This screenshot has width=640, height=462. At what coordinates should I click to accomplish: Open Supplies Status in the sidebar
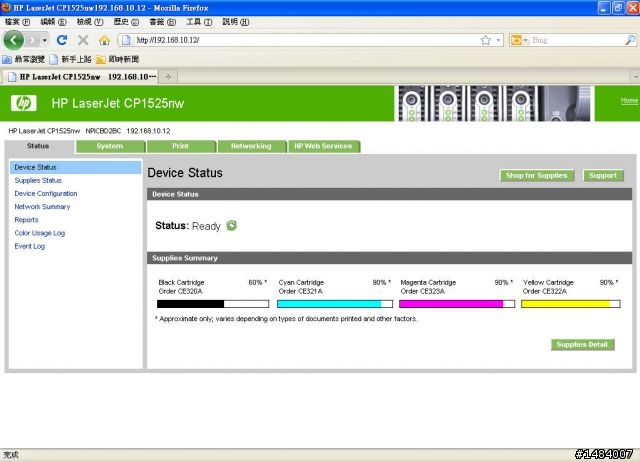click(38, 180)
